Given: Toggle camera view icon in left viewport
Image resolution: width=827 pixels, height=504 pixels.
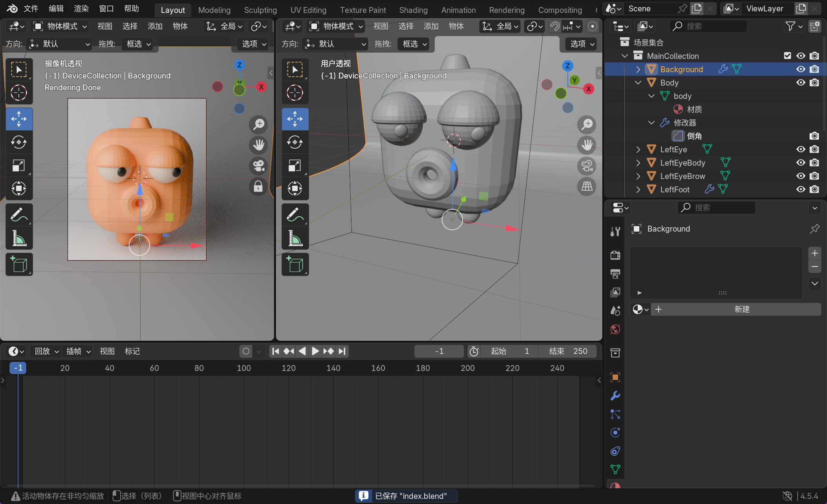Looking at the screenshot, I should pos(258,166).
